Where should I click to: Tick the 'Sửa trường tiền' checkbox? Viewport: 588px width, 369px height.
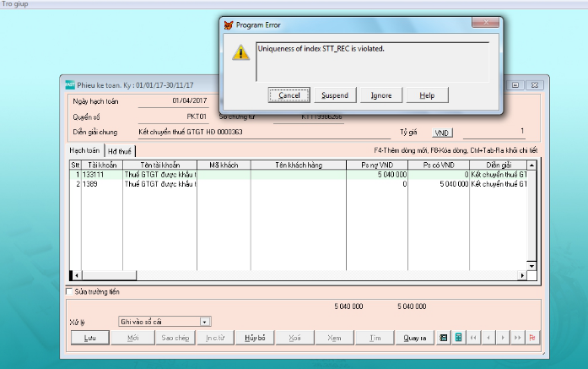click(70, 291)
